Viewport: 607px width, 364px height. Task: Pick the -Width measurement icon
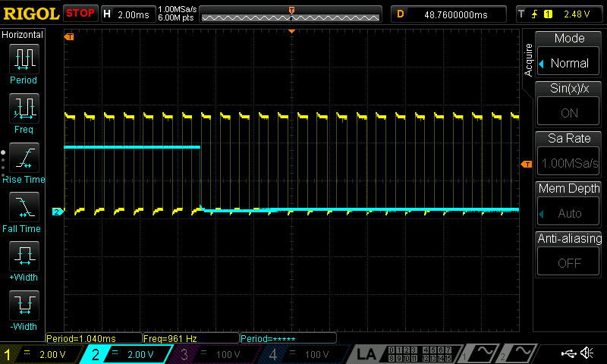[x=24, y=306]
